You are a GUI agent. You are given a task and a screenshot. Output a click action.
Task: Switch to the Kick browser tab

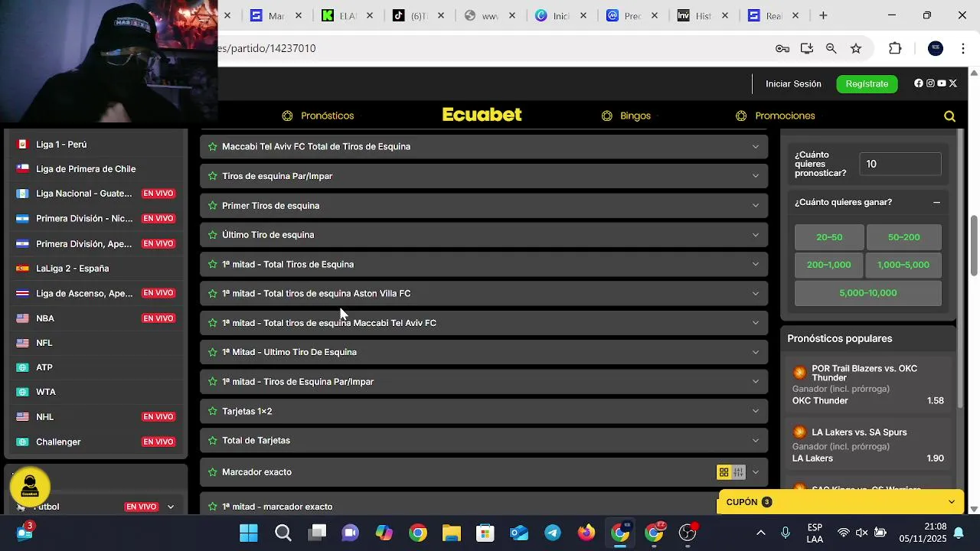point(347,15)
